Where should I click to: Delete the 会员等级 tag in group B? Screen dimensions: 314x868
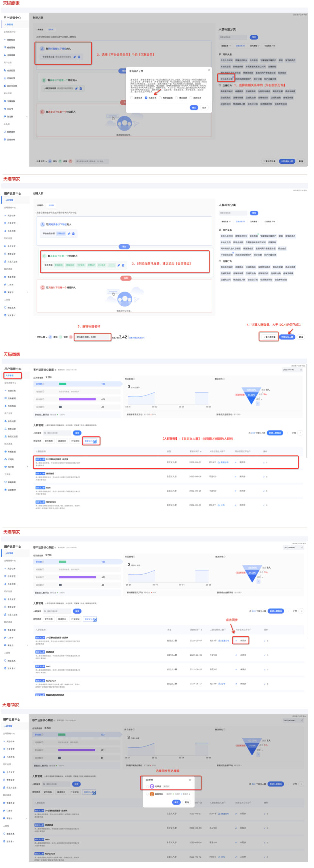tap(123, 265)
